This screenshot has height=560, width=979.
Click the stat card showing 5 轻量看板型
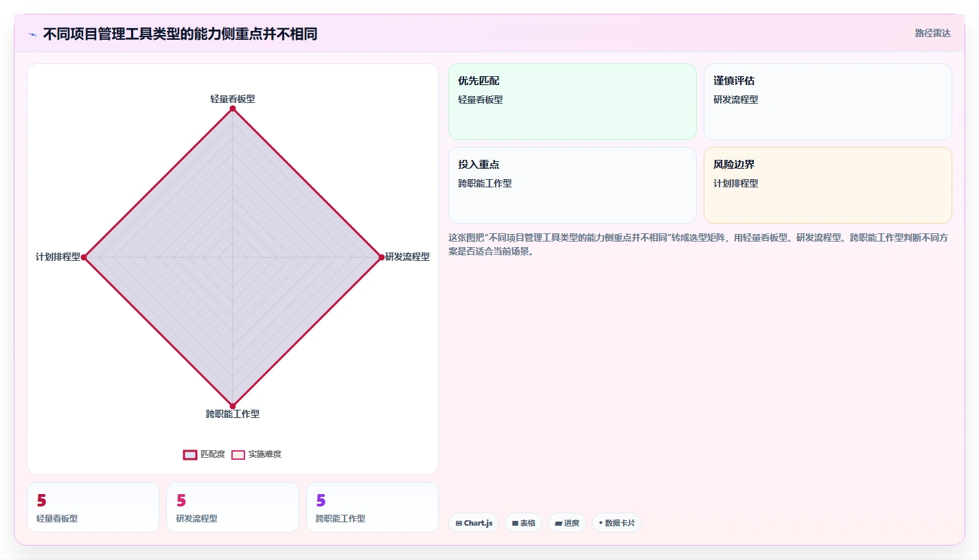click(x=93, y=507)
